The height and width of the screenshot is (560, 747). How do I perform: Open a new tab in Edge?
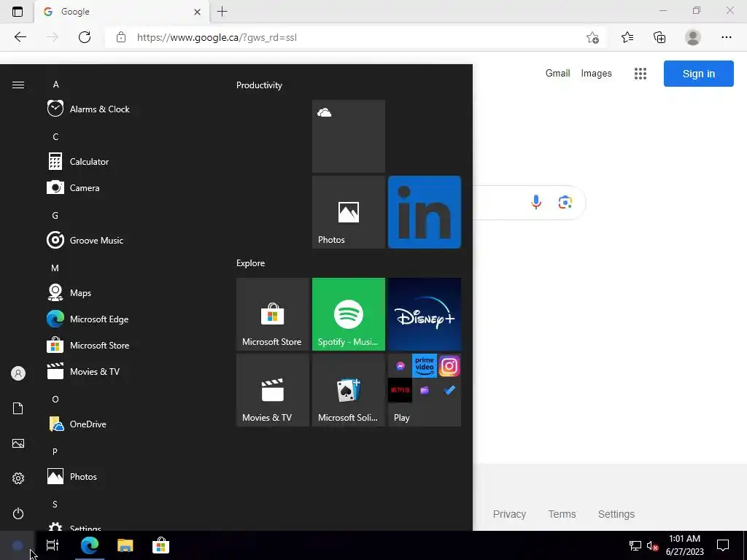[x=222, y=12]
